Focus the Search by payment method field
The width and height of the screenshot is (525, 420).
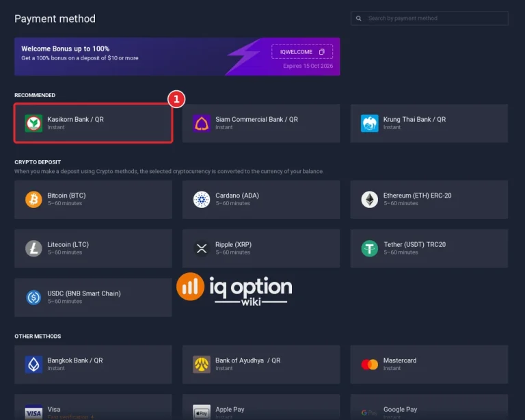pyautogui.click(x=429, y=18)
